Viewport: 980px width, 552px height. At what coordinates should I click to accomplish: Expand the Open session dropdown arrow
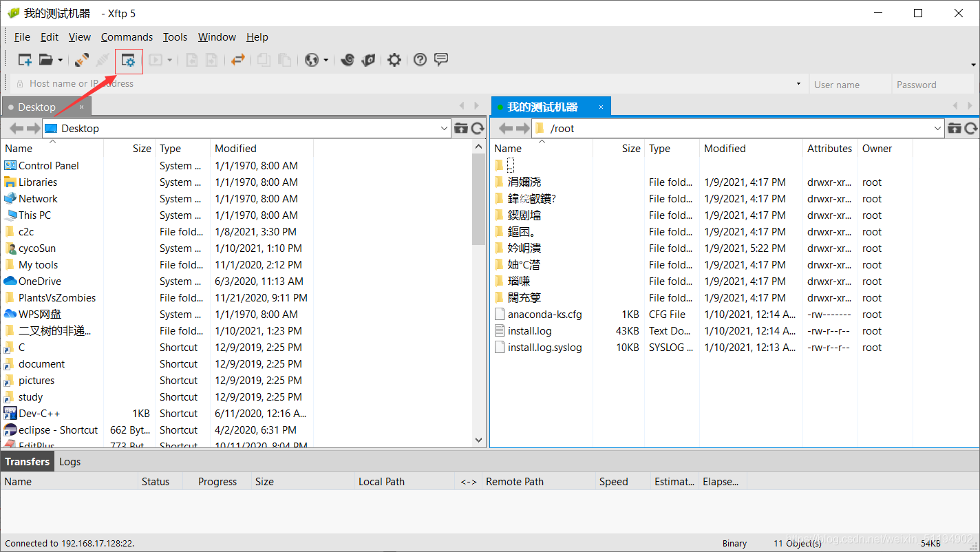60,61
